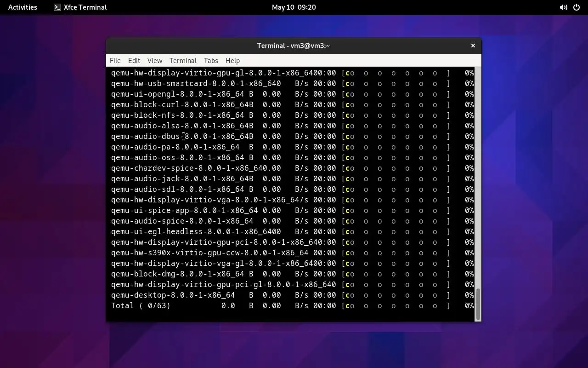Click the qemu-audio-alsa-8.0.0-1-x86_64 line
Viewport: 588px width, 368px height.
coord(292,126)
